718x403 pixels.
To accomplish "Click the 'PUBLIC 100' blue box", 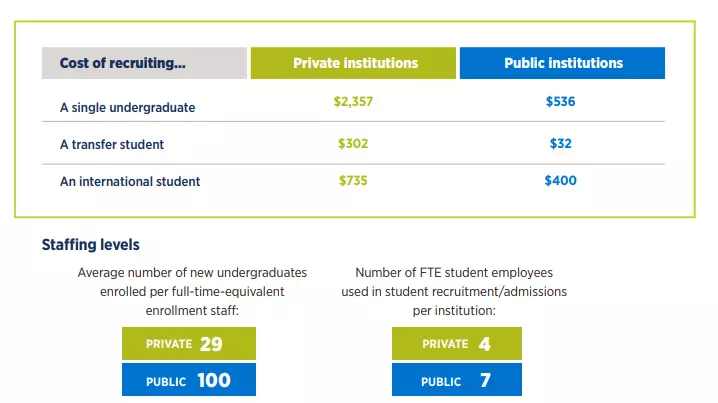I will [x=189, y=380].
